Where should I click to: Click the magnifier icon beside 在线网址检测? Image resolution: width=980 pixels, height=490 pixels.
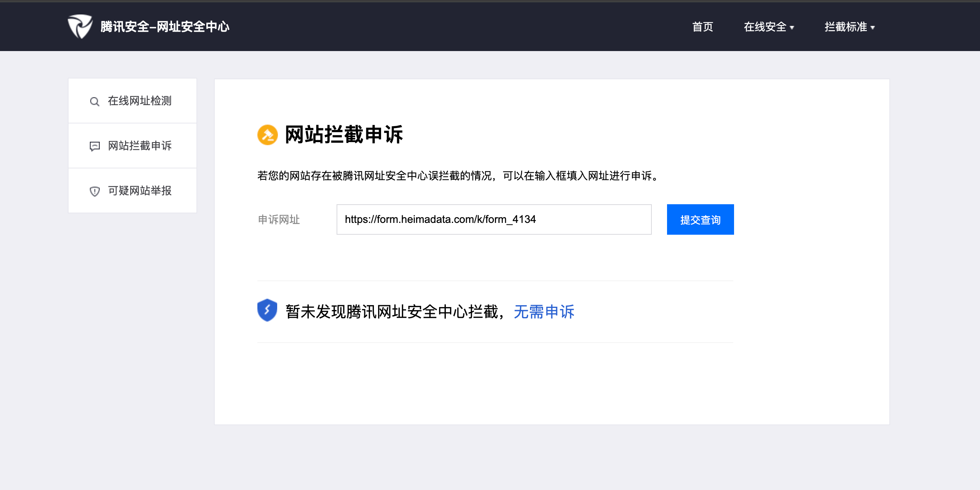(x=94, y=101)
